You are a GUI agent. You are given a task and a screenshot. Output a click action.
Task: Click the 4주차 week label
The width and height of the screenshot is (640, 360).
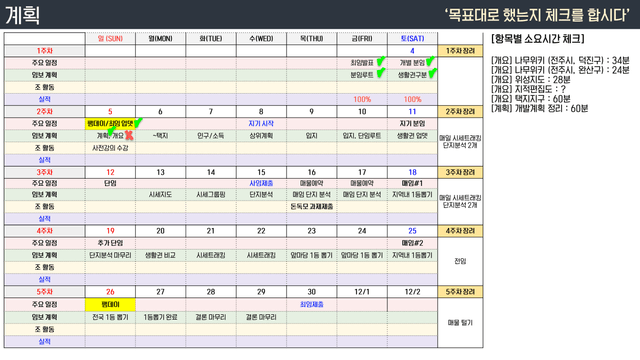(44, 231)
